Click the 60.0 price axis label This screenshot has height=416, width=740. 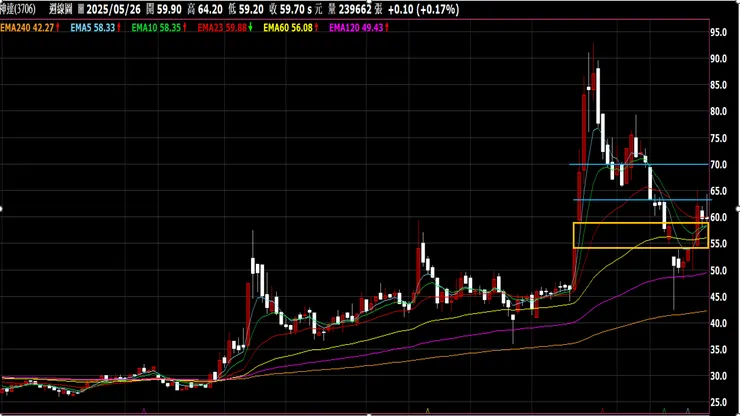718,218
